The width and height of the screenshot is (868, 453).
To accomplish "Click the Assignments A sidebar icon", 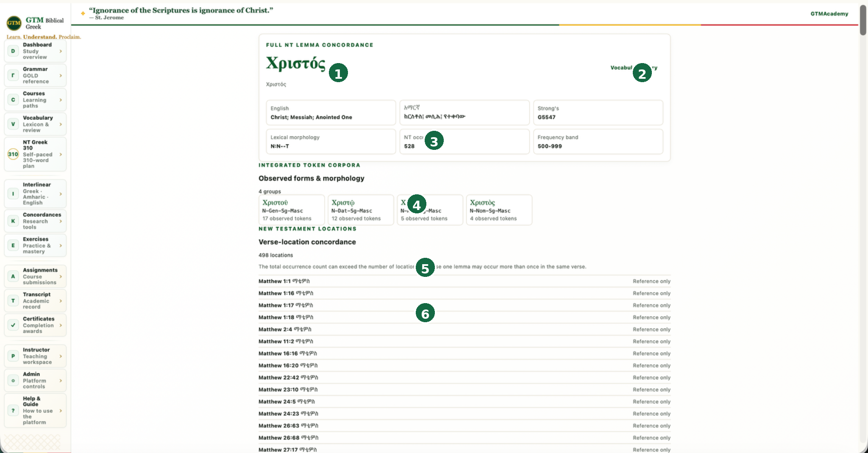I will [13, 276].
